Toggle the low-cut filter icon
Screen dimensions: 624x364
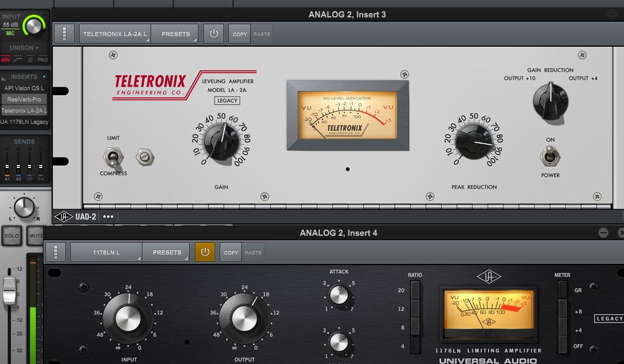click(x=17, y=60)
